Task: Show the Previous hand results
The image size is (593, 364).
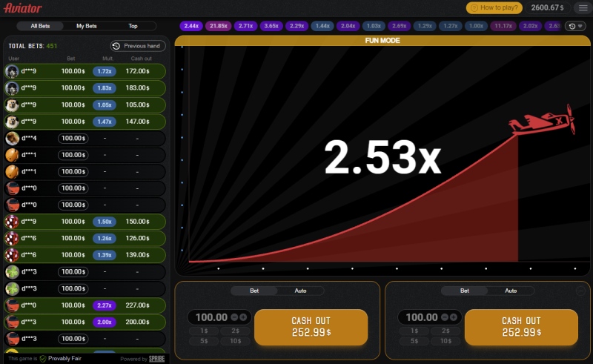Action: pyautogui.click(x=137, y=46)
